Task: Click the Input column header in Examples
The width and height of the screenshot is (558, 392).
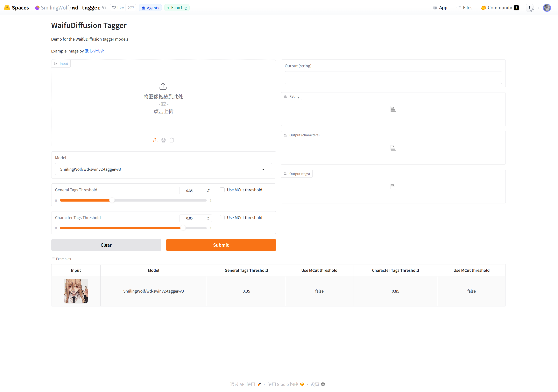Action: click(x=76, y=270)
